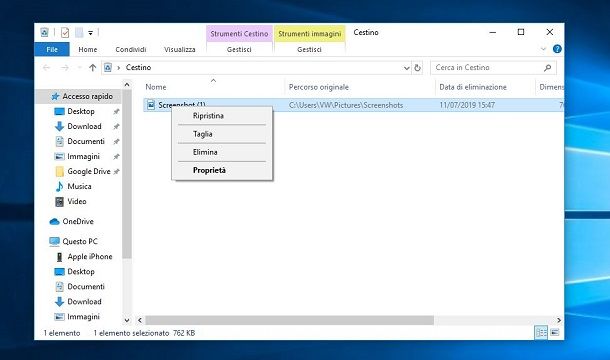Click the Cestino breadcrumb in address bar
Screen dimensions: 610x360
coord(138,67)
